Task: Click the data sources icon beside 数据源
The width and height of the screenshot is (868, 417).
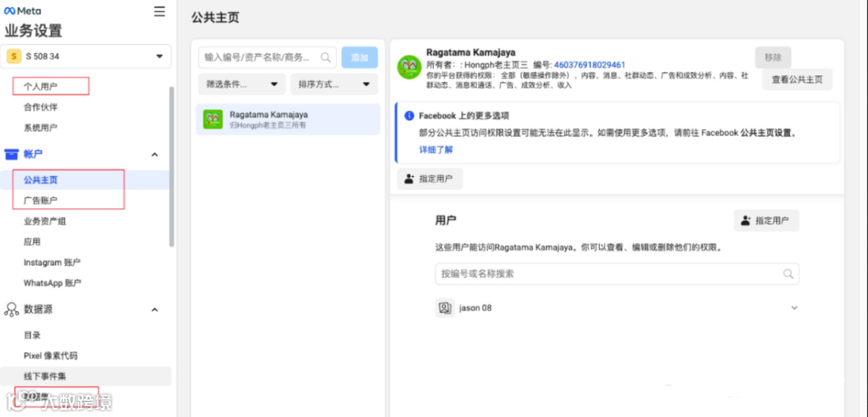Action: (x=12, y=310)
